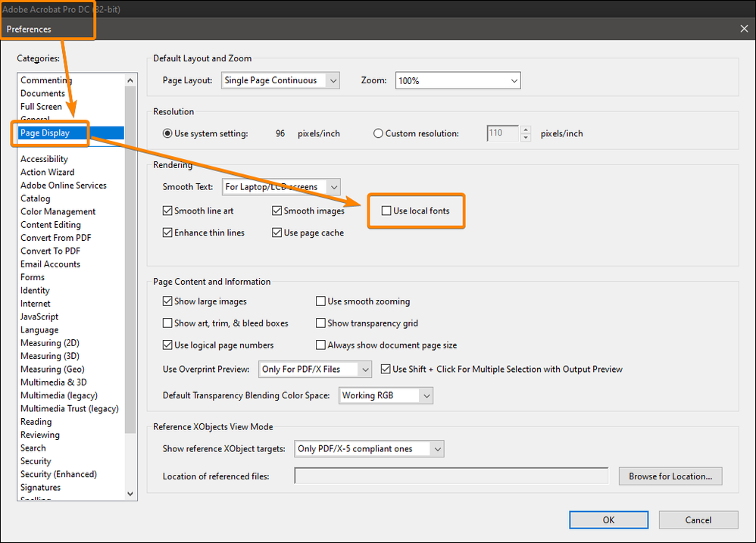756x543 pixels.
Task: Uncheck Enhance thin lines
Action: 167,232
